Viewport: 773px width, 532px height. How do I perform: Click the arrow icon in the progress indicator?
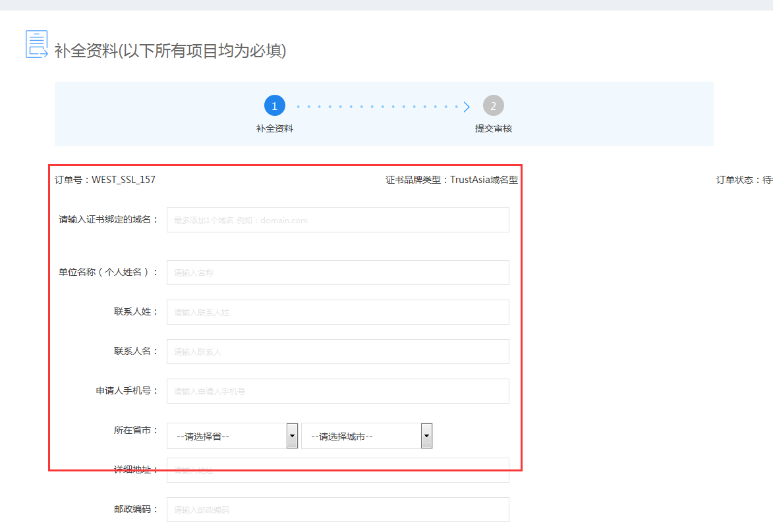pyautogui.click(x=465, y=105)
